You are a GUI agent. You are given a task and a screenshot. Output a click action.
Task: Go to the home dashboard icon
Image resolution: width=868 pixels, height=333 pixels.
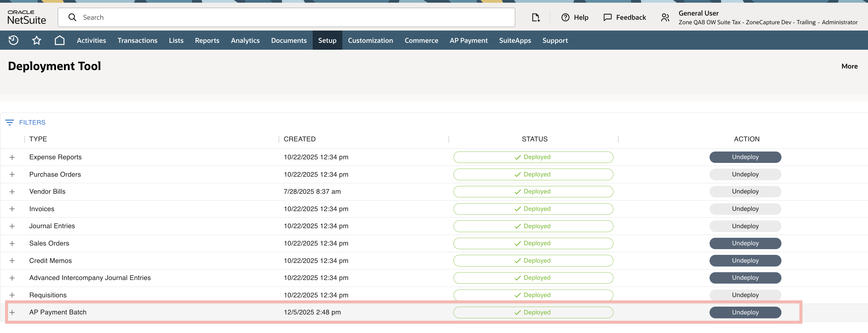(x=60, y=40)
